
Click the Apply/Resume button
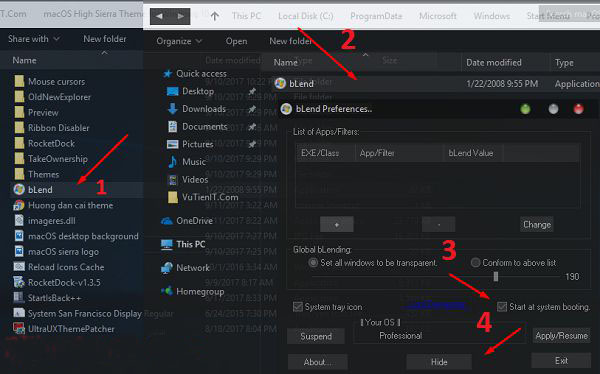coord(561,336)
